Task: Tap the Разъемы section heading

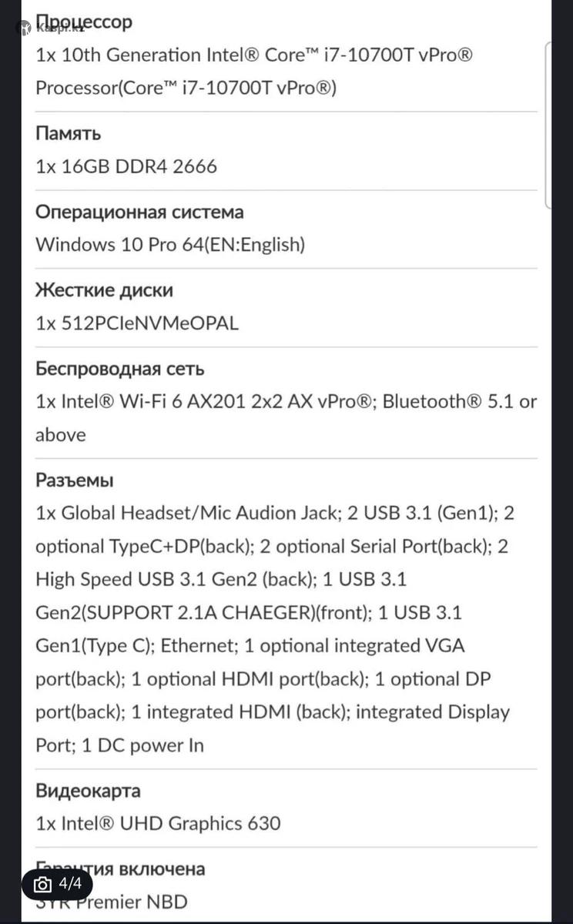Action: click(x=75, y=480)
